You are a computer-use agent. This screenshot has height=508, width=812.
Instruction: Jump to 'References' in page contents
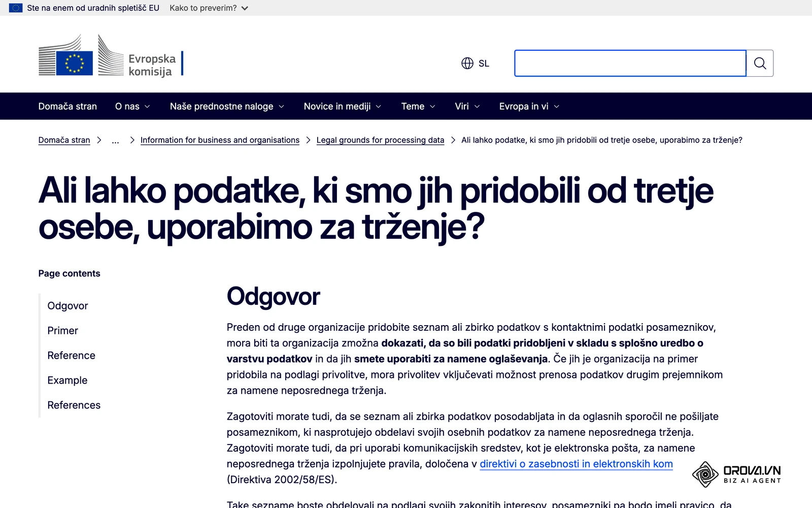coord(74,405)
